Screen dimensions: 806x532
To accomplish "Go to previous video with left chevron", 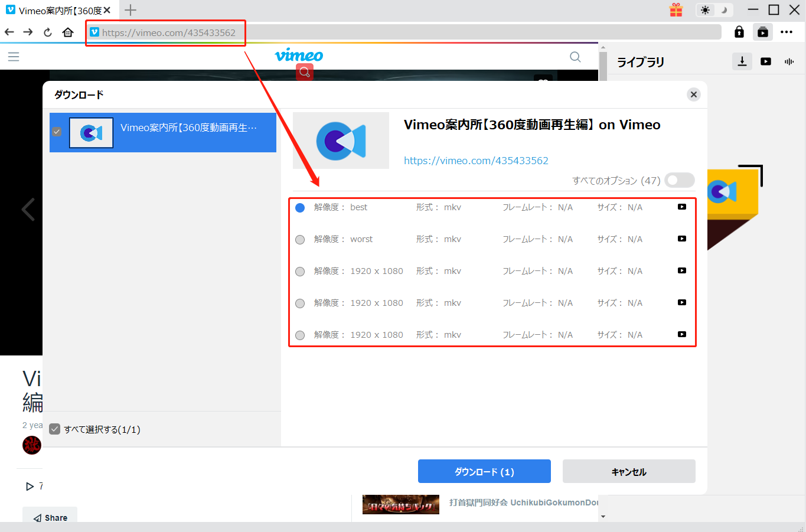I will click(28, 209).
